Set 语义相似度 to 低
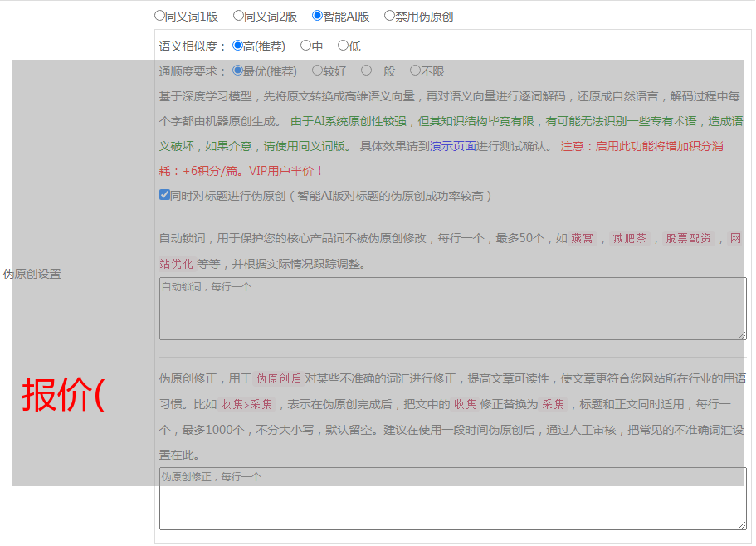 [x=343, y=46]
